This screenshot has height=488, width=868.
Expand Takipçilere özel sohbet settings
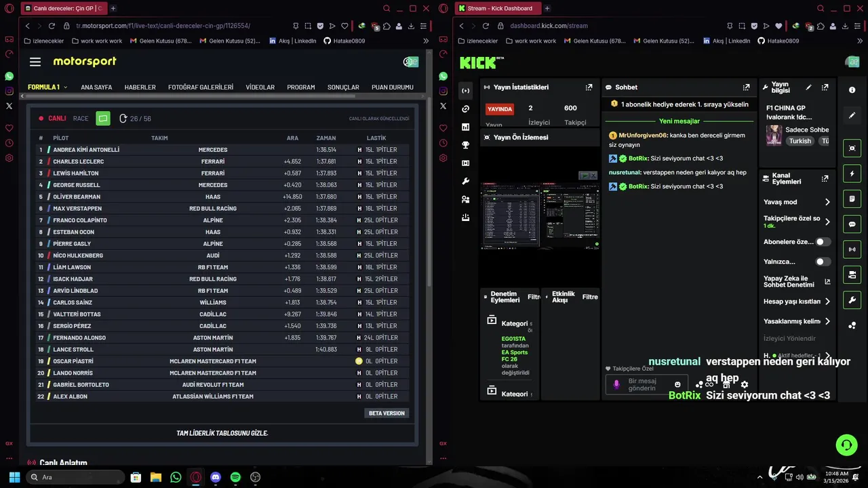(797, 222)
